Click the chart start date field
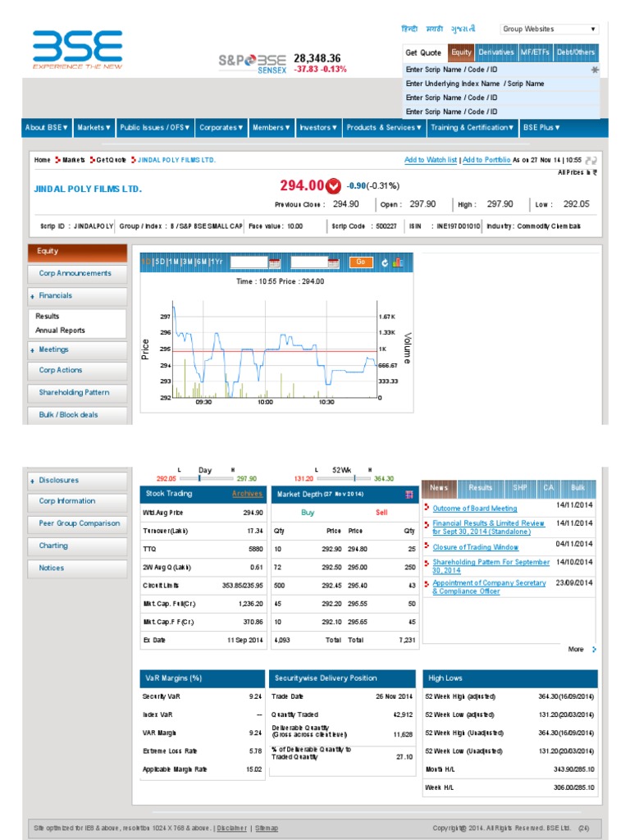The height and width of the screenshot is (840, 630). point(249,262)
